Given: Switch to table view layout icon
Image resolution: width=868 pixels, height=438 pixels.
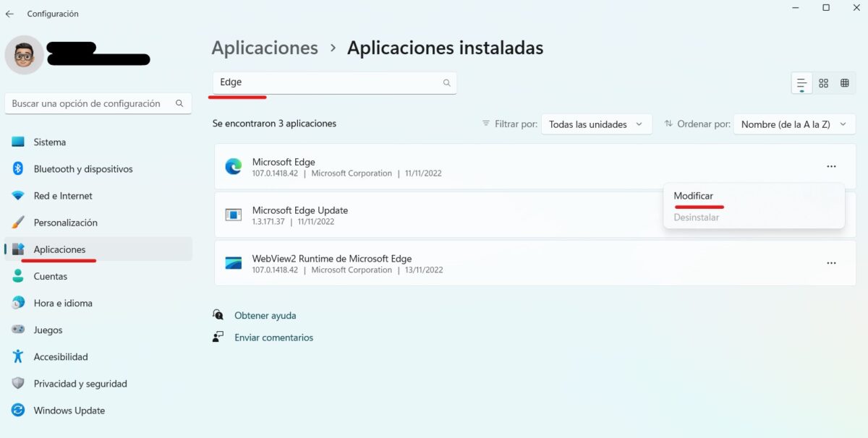Looking at the screenshot, I should click(x=844, y=84).
